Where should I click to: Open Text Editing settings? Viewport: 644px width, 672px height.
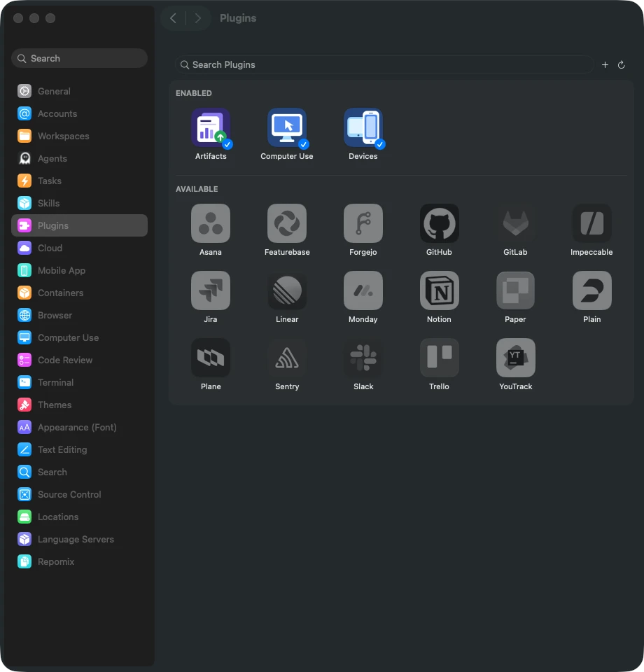(x=79, y=449)
